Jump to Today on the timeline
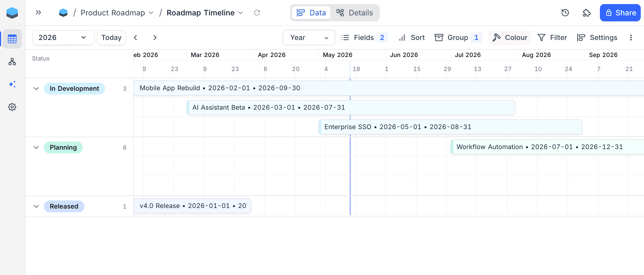Viewport: 644px width, 275px height. point(111,38)
